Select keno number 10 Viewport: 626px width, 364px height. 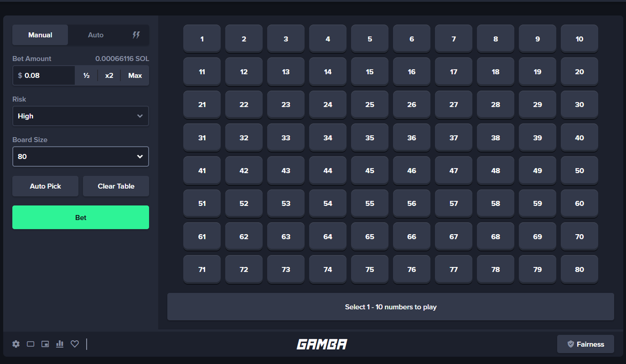point(580,39)
